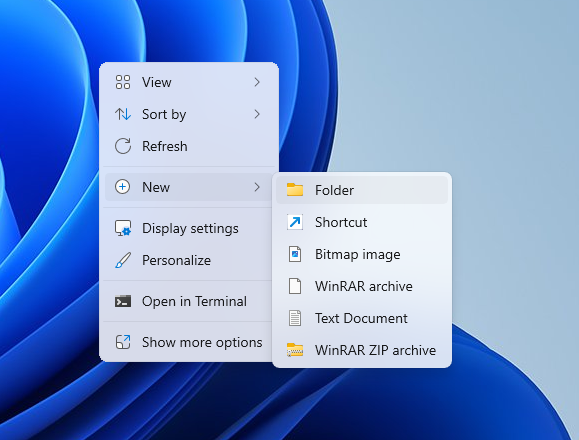Create a new WinRAR archive entry
The width and height of the screenshot is (579, 440).
(362, 286)
